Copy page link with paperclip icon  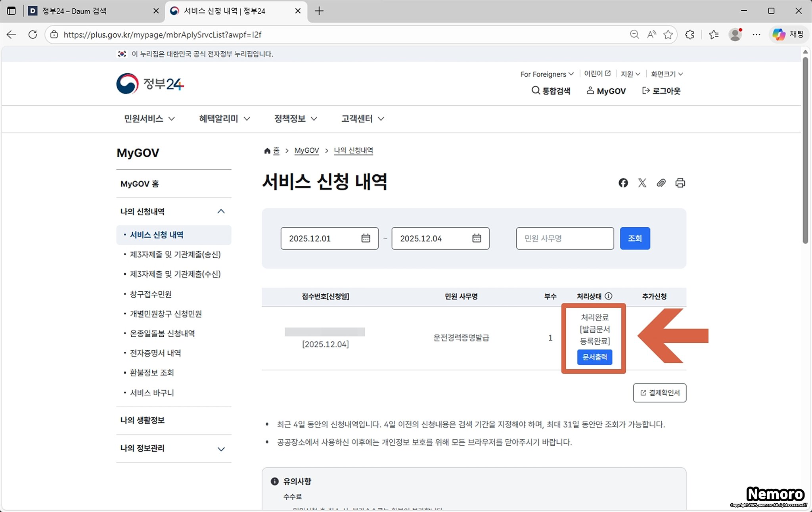coord(661,183)
